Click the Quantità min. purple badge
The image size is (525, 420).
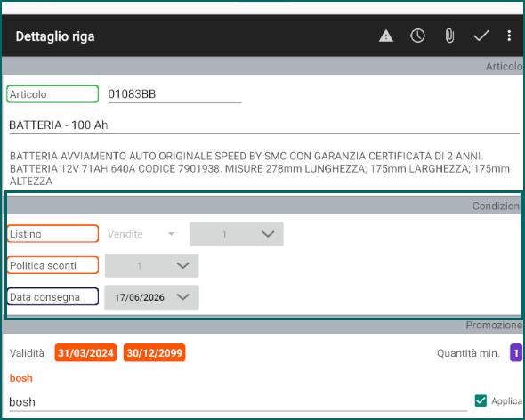515,352
